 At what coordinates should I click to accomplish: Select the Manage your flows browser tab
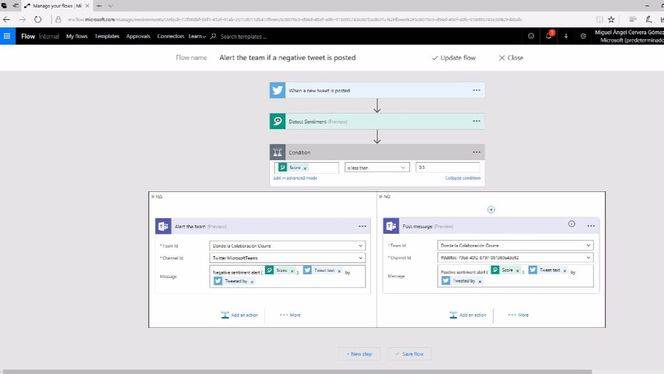(x=56, y=6)
